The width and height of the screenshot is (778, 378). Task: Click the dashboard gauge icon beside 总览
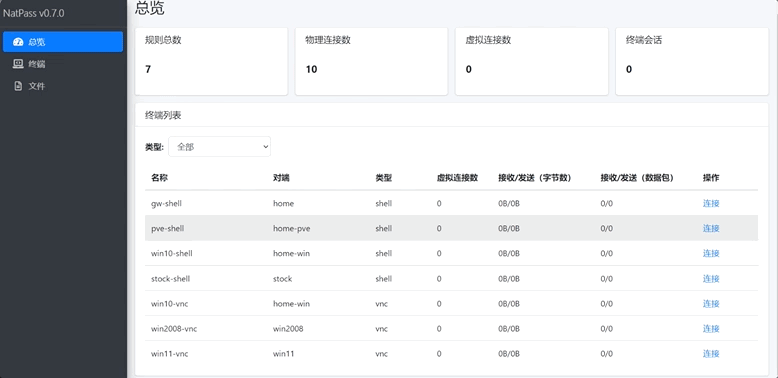pos(18,42)
